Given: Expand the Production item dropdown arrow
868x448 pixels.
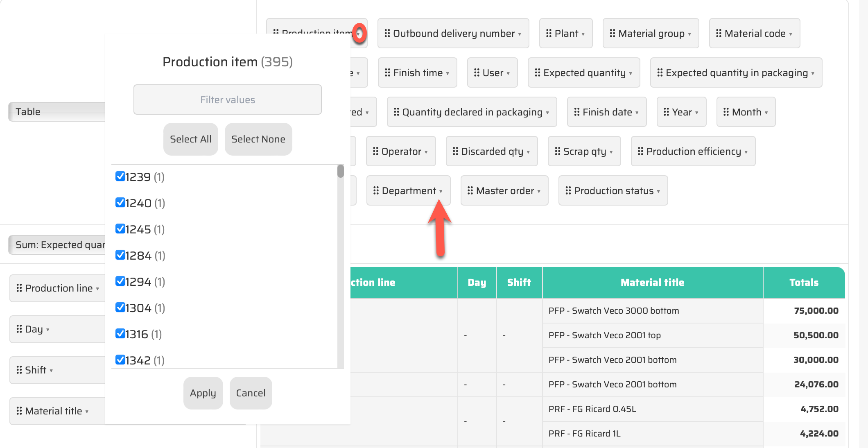Looking at the screenshot, I should click(x=359, y=34).
